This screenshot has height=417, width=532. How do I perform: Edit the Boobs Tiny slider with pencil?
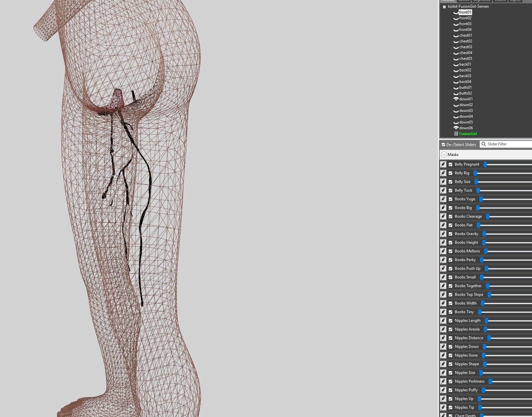coord(443,312)
